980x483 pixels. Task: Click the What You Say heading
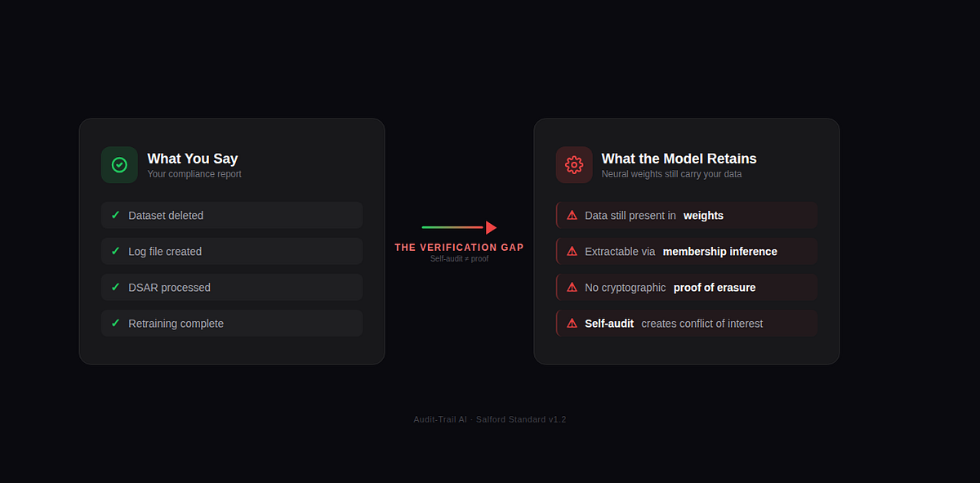(x=193, y=159)
